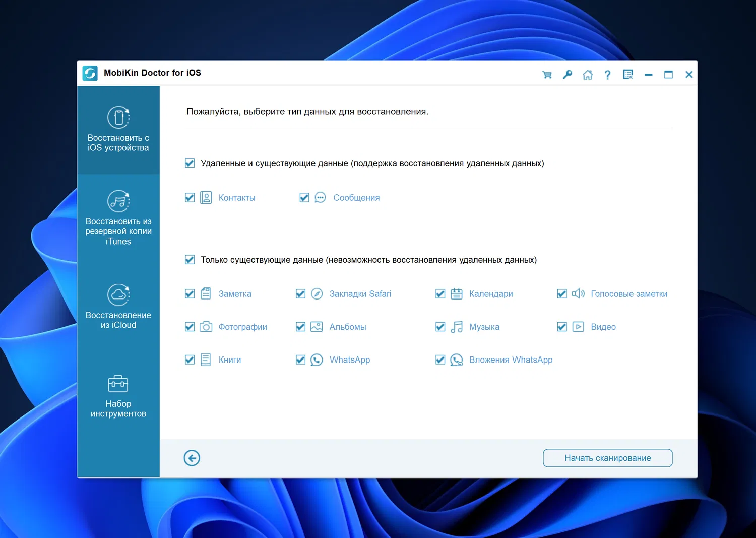Minimize the MobiKin Doctor window
Image resolution: width=756 pixels, height=538 pixels.
[x=649, y=75]
